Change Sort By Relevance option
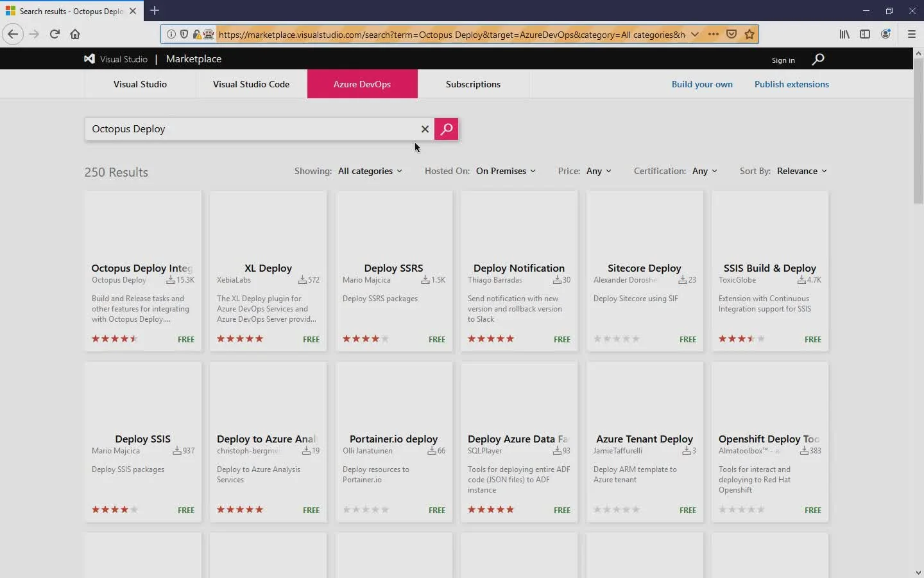 (x=802, y=171)
